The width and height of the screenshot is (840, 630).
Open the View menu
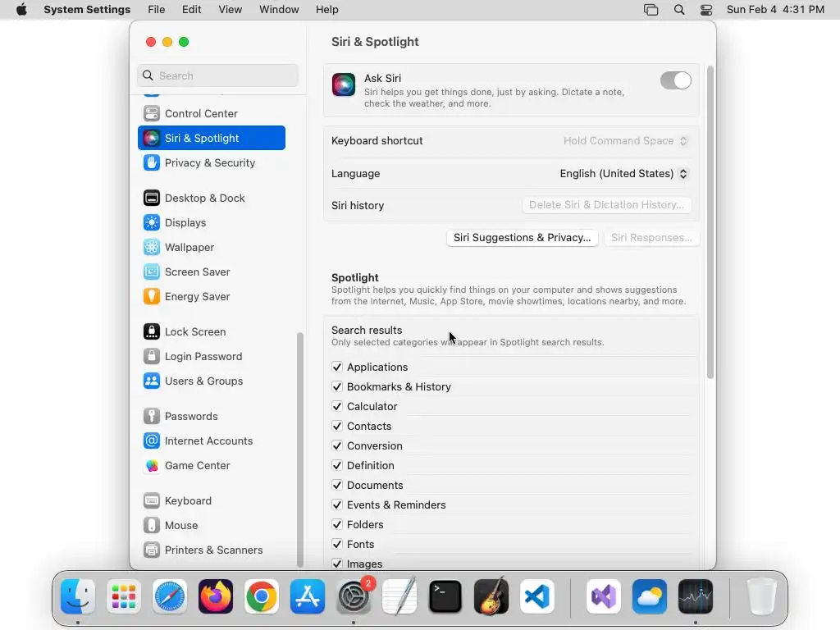coord(230,10)
